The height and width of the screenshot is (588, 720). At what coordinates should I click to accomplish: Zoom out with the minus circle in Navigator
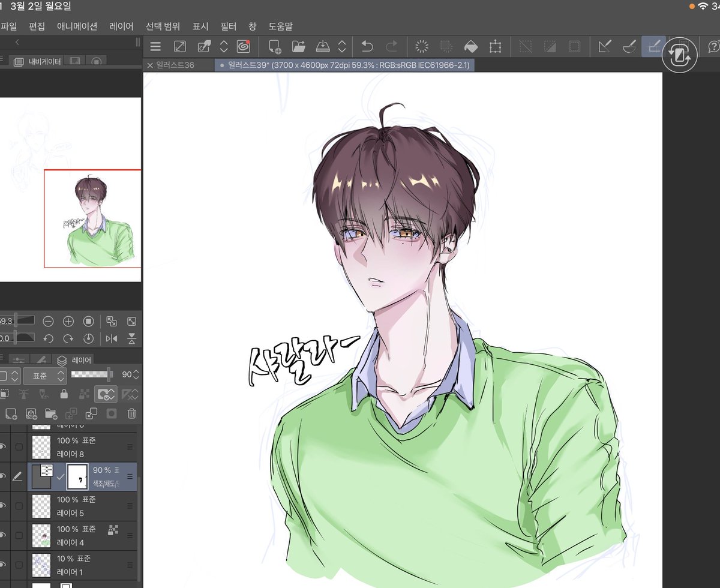49,322
